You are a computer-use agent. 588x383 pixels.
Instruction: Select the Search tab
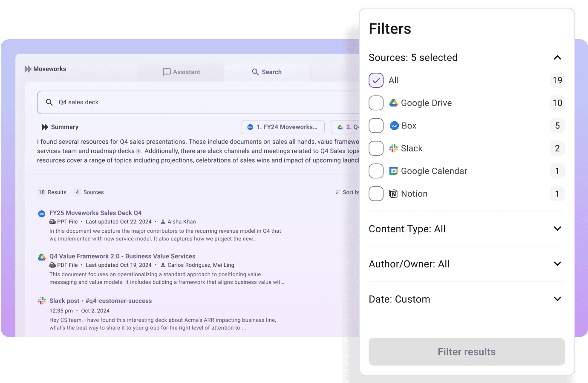266,72
